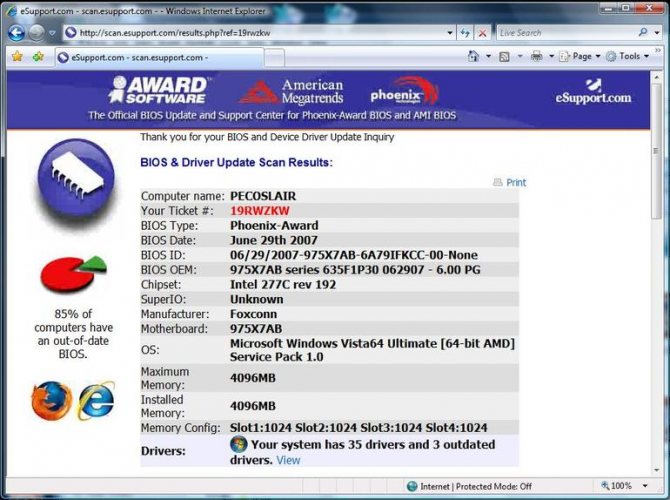Open the Page menu

[x=580, y=56]
